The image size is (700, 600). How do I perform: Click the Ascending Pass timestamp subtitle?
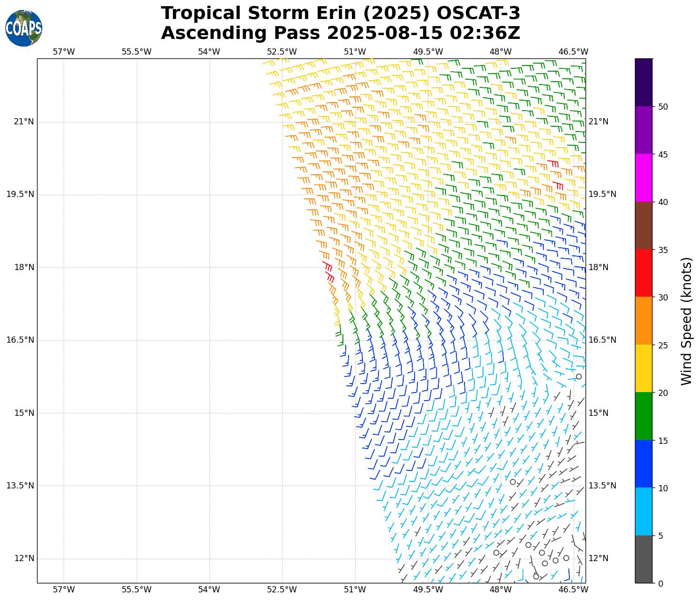pos(341,33)
